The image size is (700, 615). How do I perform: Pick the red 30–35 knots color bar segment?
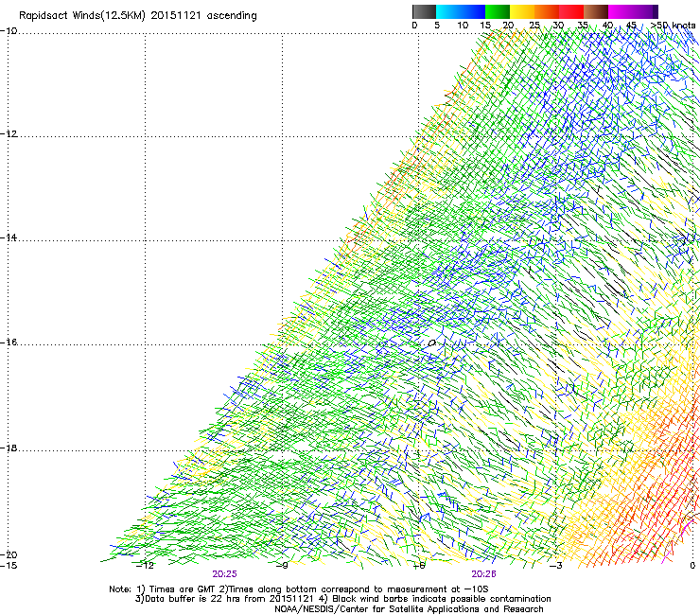571,11
